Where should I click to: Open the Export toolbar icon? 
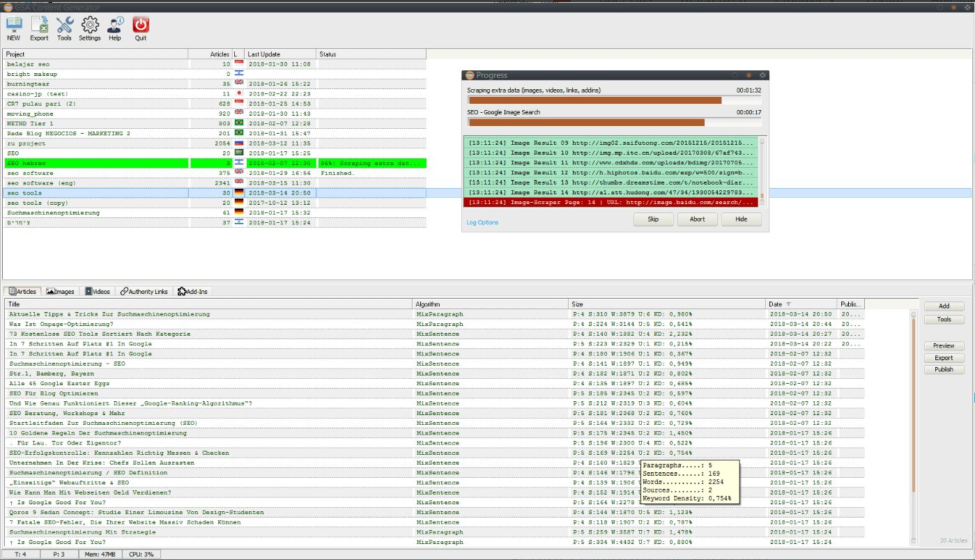pos(39,29)
